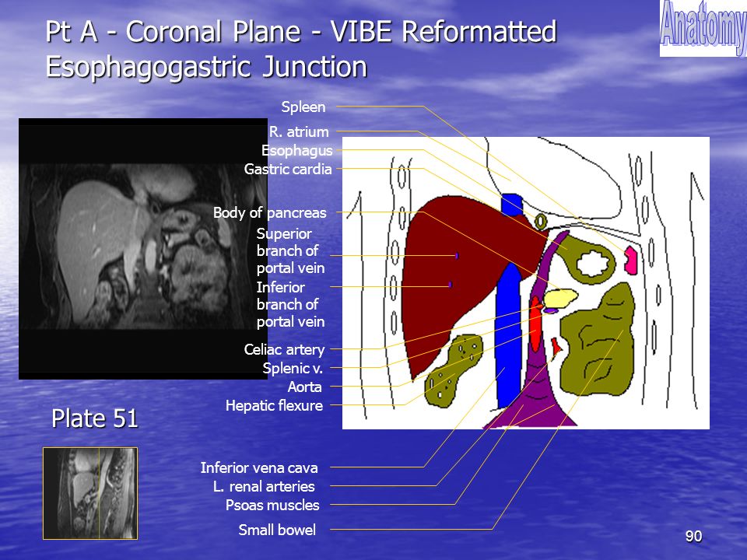Click the purple psoas muscle shape
Screen dimensions: 747x560
536,400
